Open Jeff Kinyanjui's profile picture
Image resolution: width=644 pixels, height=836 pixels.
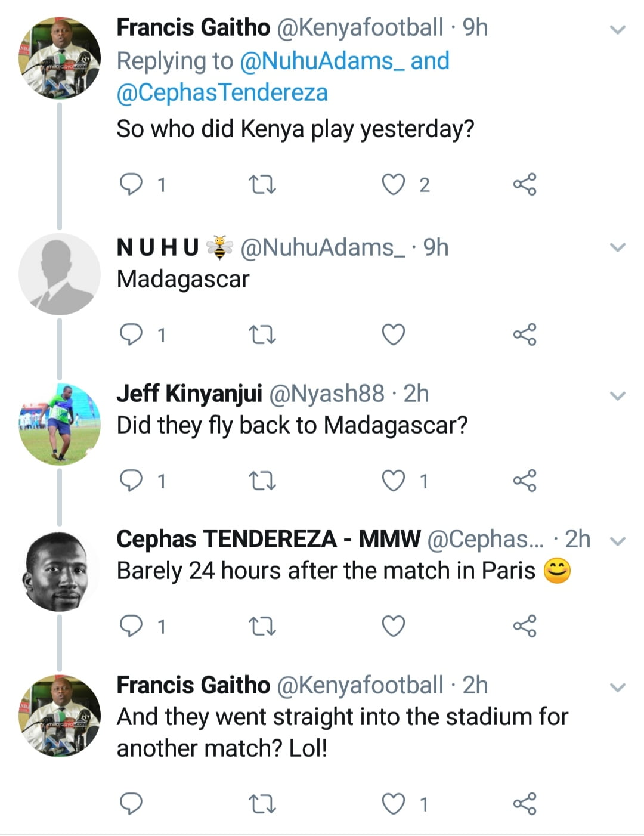60,425
